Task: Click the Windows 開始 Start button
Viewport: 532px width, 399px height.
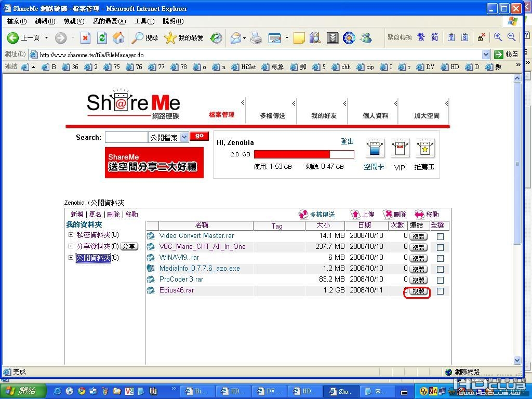Action: click(23, 391)
